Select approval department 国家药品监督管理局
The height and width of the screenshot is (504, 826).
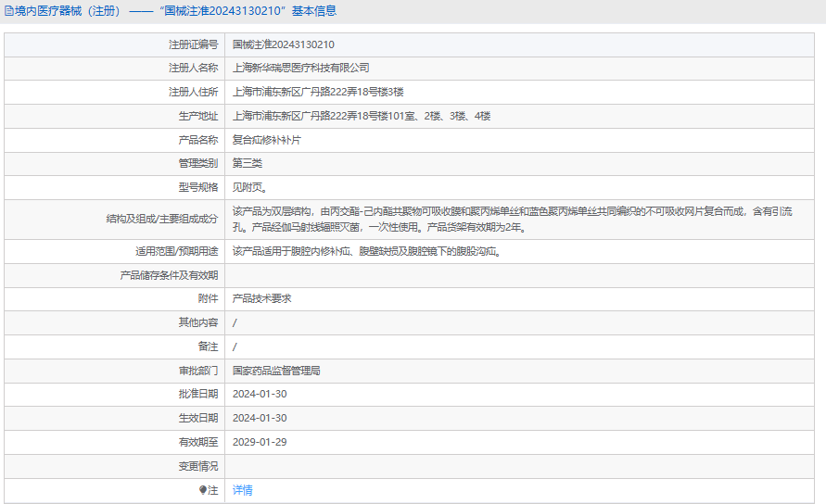coord(275,371)
